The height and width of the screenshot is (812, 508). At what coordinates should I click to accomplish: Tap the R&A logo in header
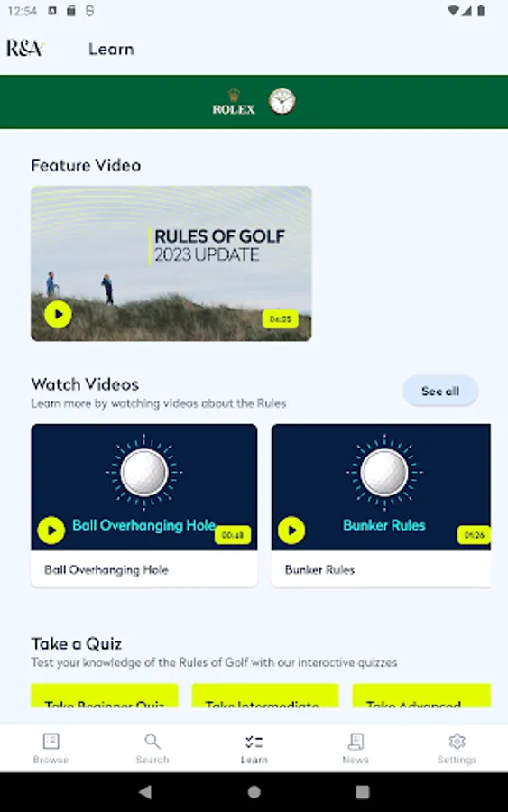(25, 49)
